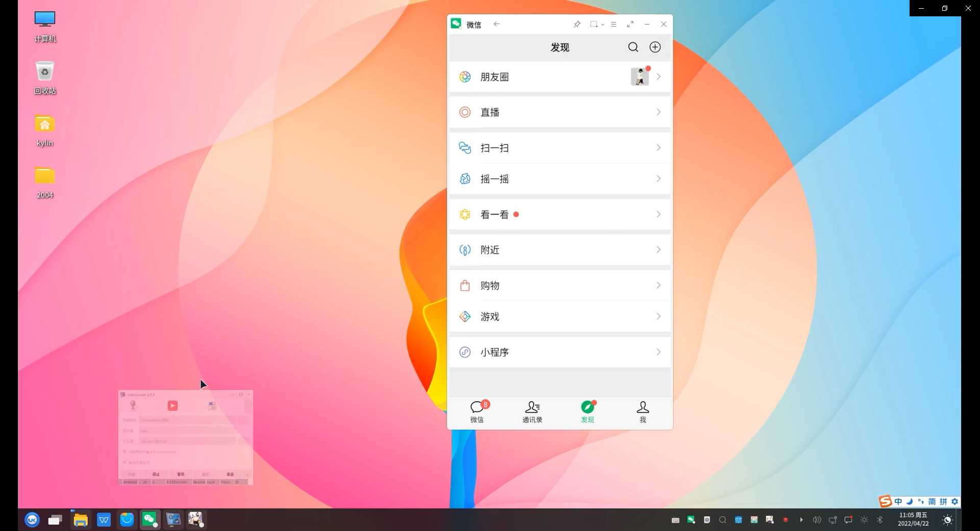This screenshot has width=980, height=531.
Task: Select the 计算机 desktop icon
Action: tap(45, 27)
